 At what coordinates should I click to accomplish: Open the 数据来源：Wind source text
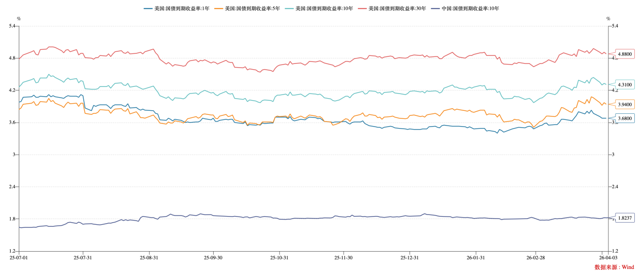(614, 267)
